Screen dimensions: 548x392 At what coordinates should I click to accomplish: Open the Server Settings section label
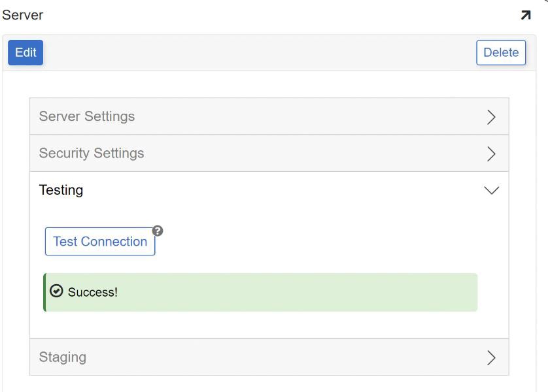(87, 116)
